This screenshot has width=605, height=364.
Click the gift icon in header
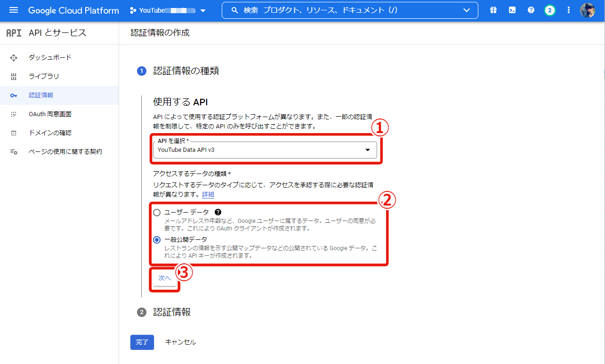click(493, 10)
